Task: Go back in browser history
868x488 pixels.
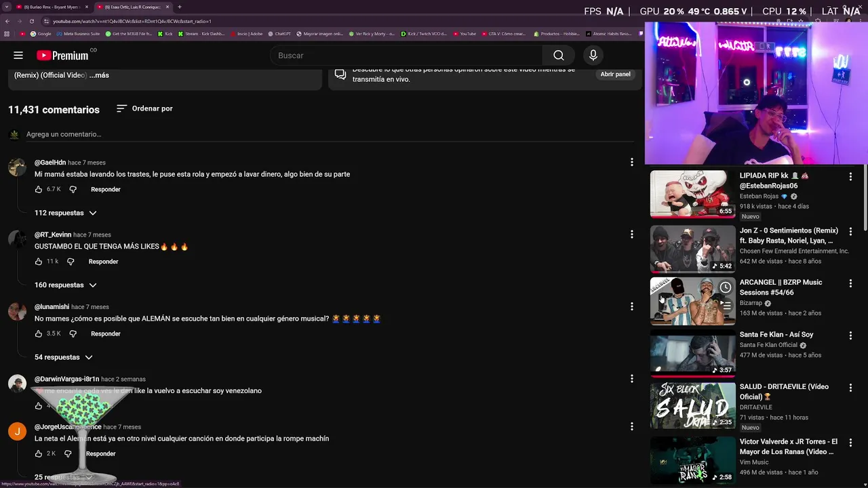Action: (x=7, y=21)
